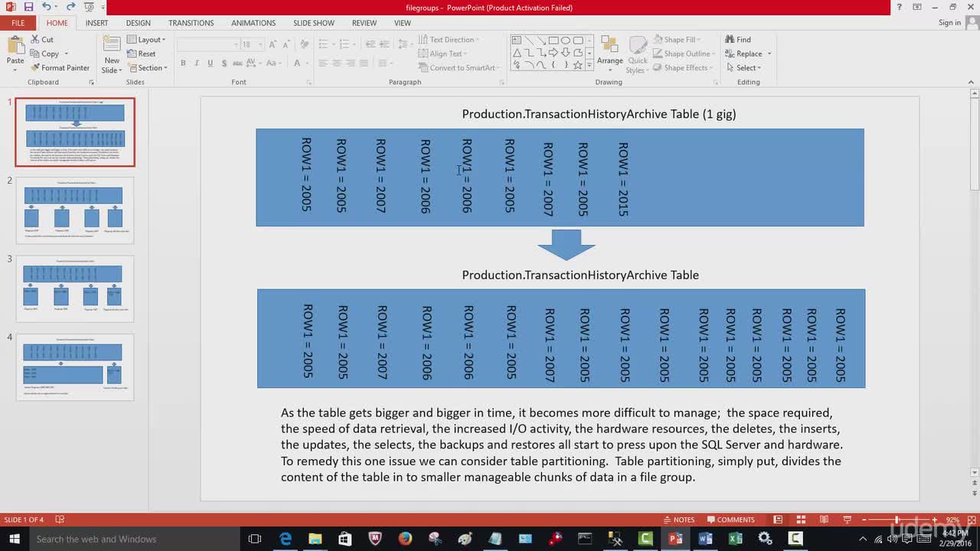Image resolution: width=980 pixels, height=551 pixels.
Task: Expand the shapes gallery More button
Action: pyautogui.click(x=589, y=67)
